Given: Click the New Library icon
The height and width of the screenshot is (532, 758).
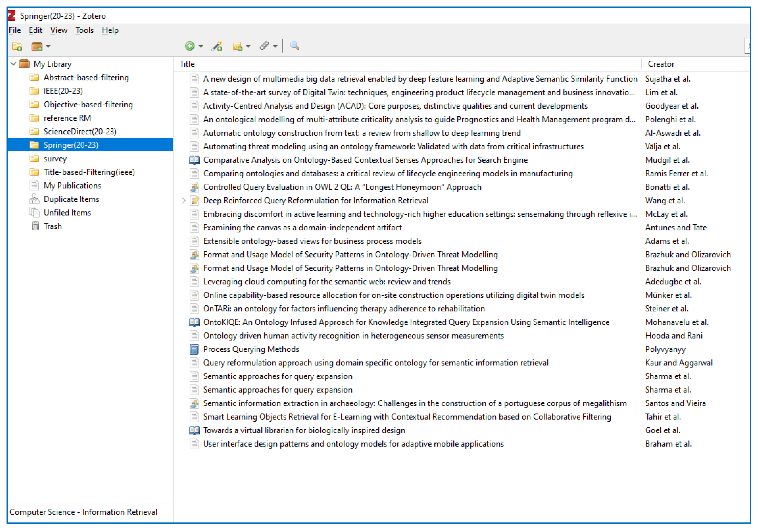Looking at the screenshot, I should coord(37,46).
